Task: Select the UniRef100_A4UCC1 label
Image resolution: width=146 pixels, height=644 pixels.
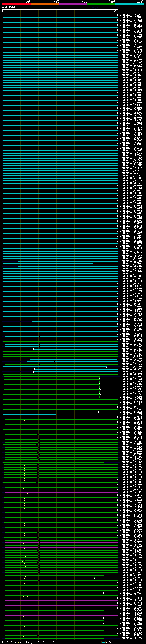Action: (131, 492)
